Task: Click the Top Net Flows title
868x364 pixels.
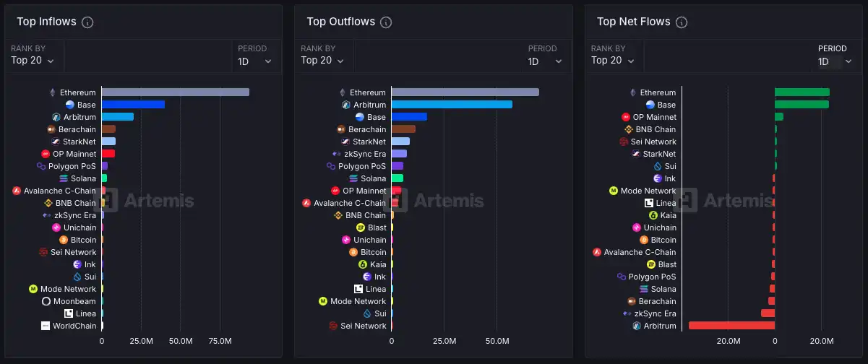Action: pos(634,22)
